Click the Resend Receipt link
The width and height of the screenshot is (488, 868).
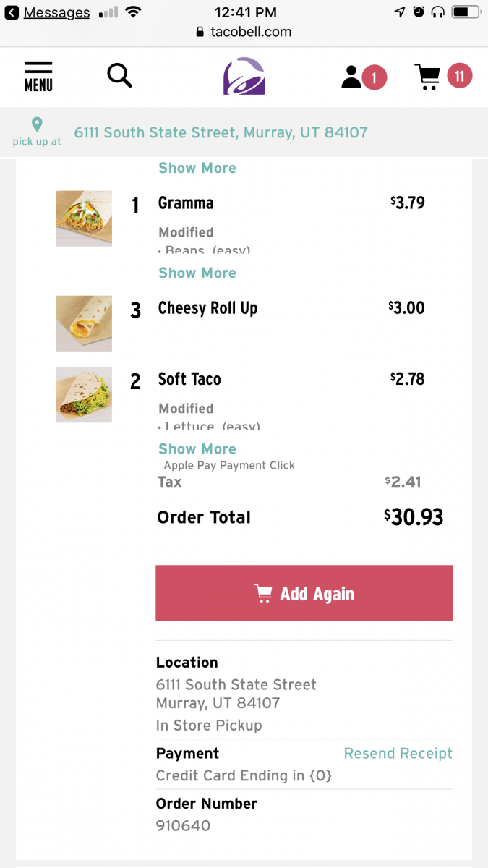point(398,754)
